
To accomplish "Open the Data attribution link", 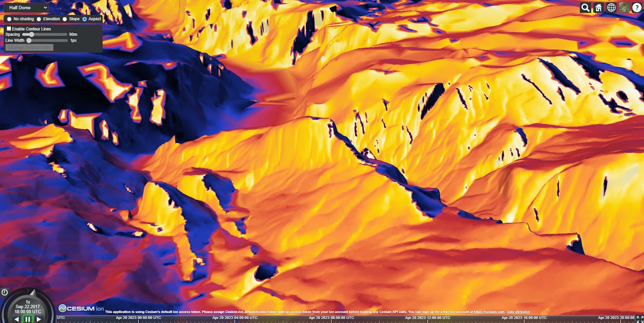I will pos(518,312).
